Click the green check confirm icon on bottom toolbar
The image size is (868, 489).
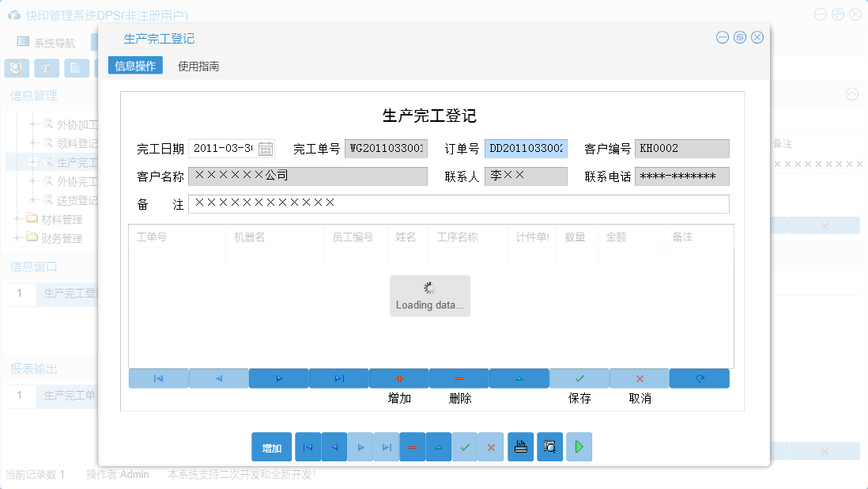[465, 446]
